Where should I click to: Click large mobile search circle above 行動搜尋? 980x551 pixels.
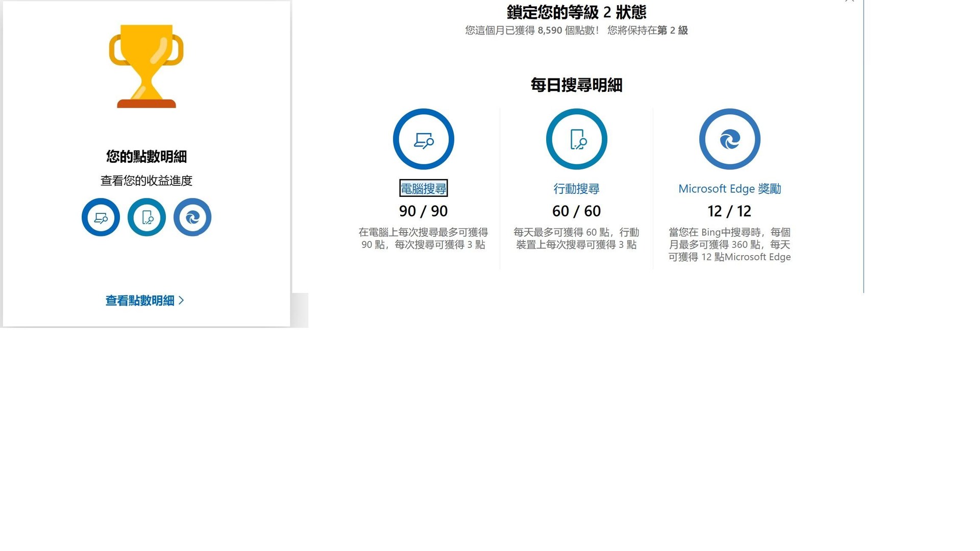[x=576, y=139]
